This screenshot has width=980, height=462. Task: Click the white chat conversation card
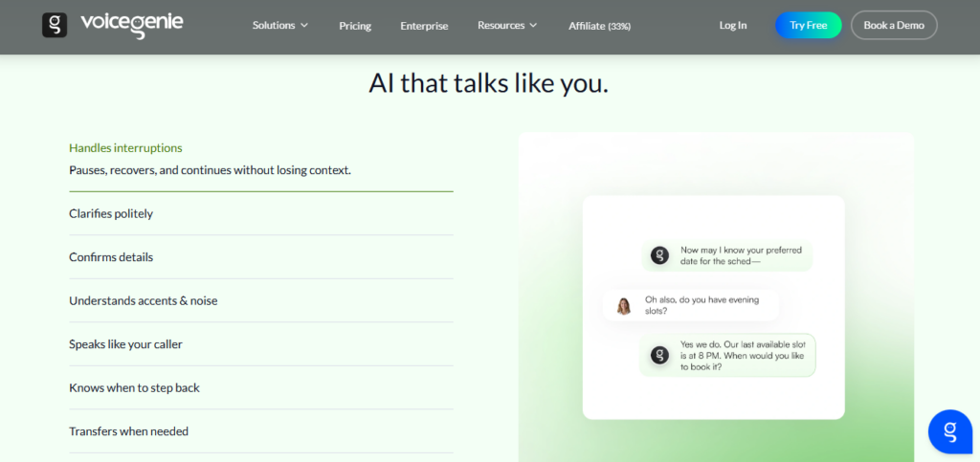(714, 307)
